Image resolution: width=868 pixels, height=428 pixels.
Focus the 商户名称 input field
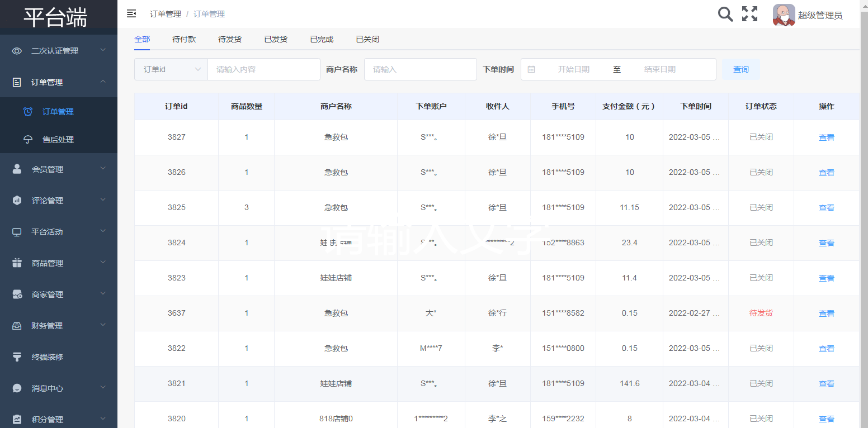[420, 69]
